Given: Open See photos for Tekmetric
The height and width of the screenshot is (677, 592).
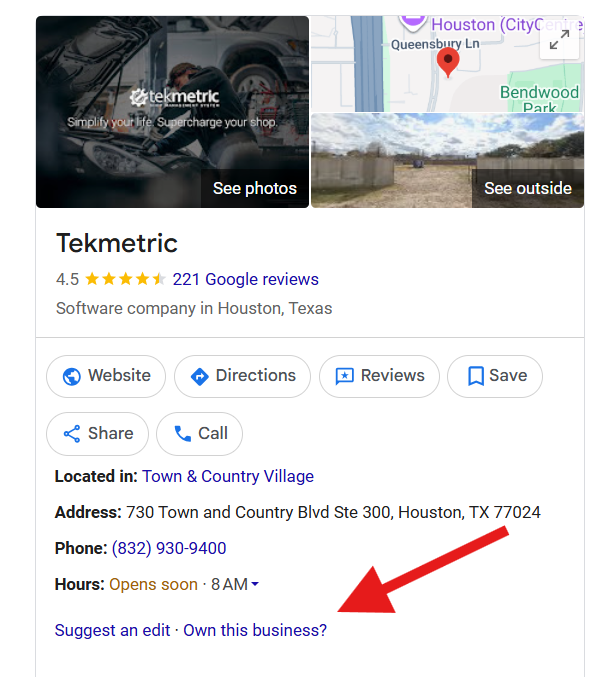Looking at the screenshot, I should (255, 188).
